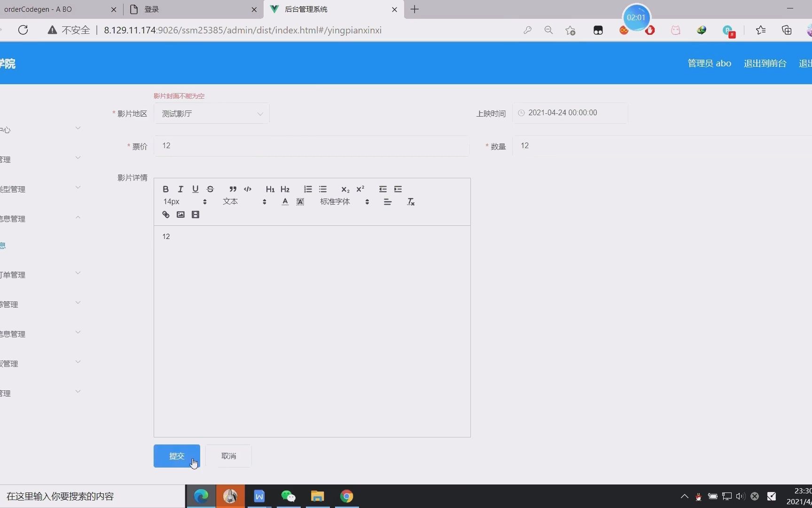Increase indent in the editor
Screen dimensions: 812x508
tap(398, 189)
